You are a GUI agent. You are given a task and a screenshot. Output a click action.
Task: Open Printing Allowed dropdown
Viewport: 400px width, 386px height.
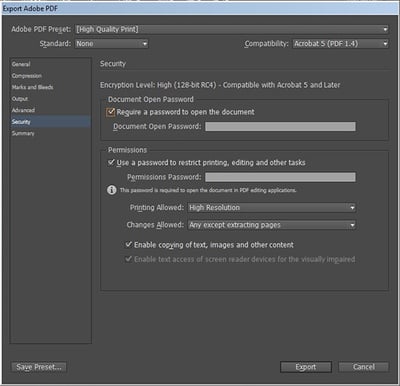272,208
